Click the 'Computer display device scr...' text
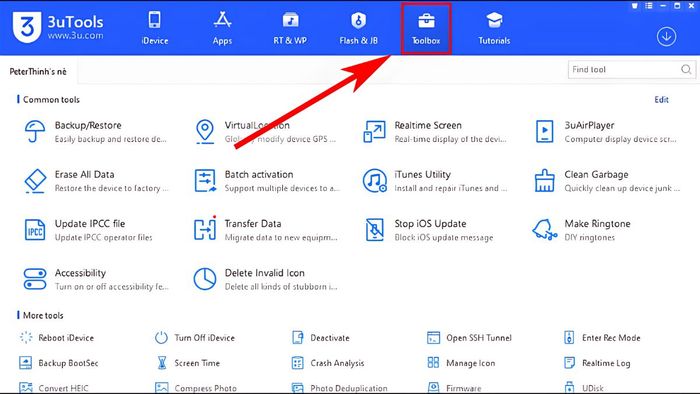The image size is (700, 394). pyautogui.click(x=621, y=139)
